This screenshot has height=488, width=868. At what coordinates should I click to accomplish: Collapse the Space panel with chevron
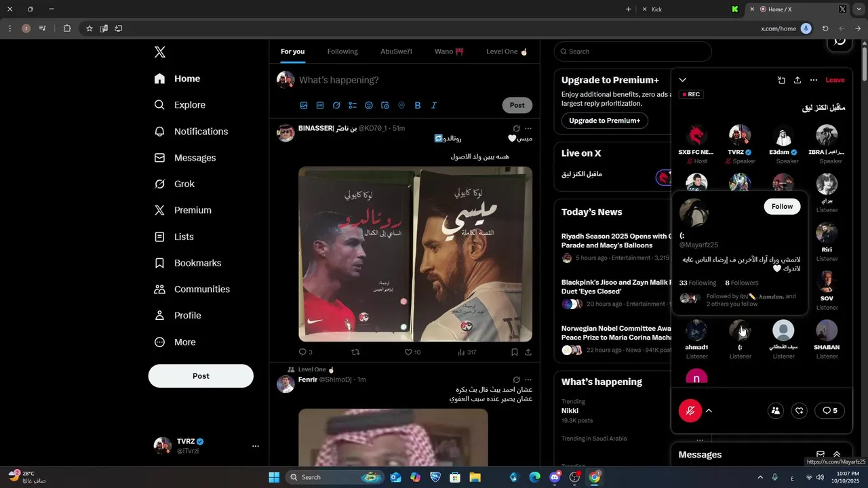pyautogui.click(x=683, y=80)
